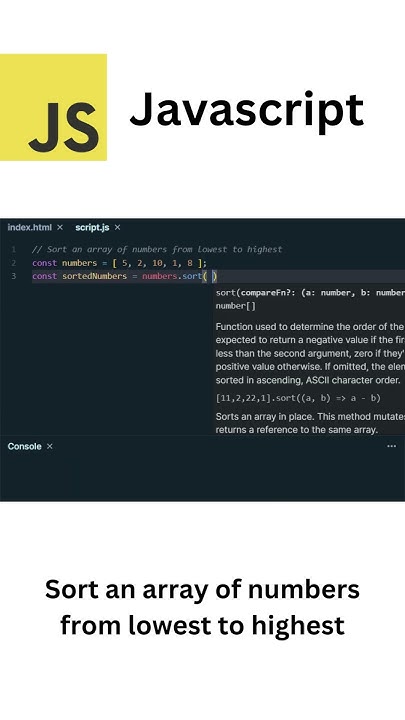Open the Console more options menu
This screenshot has height=720, width=405.
coord(391,446)
